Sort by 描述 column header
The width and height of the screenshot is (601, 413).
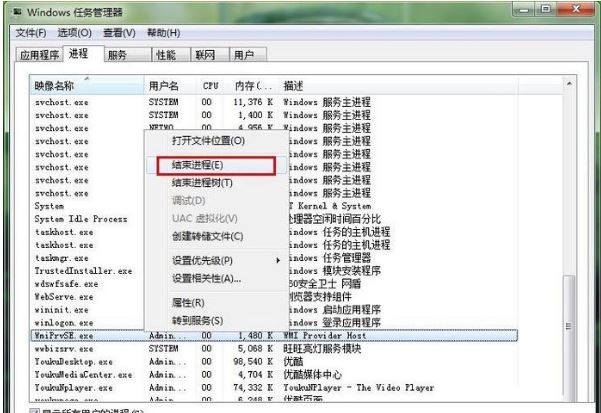[x=398, y=85]
